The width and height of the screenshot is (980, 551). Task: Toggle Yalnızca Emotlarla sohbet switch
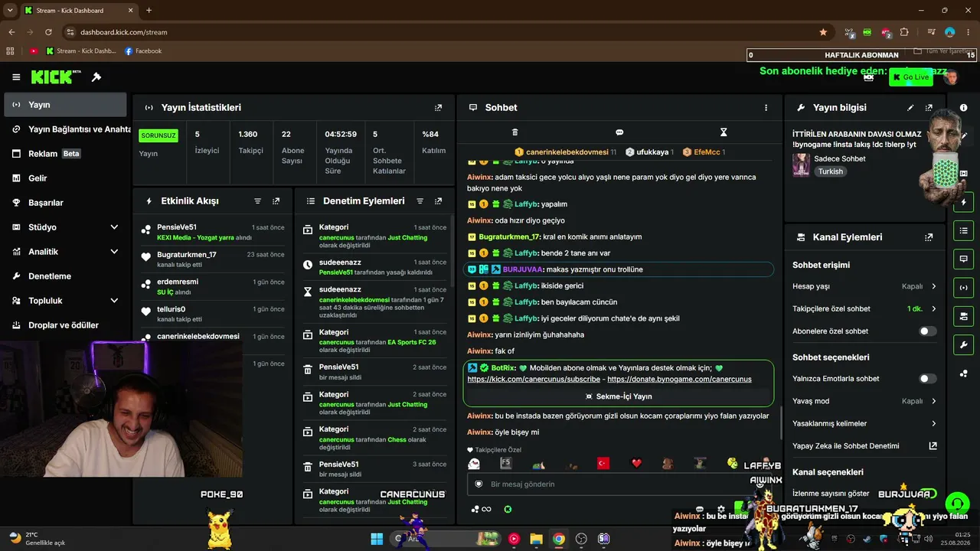927,379
